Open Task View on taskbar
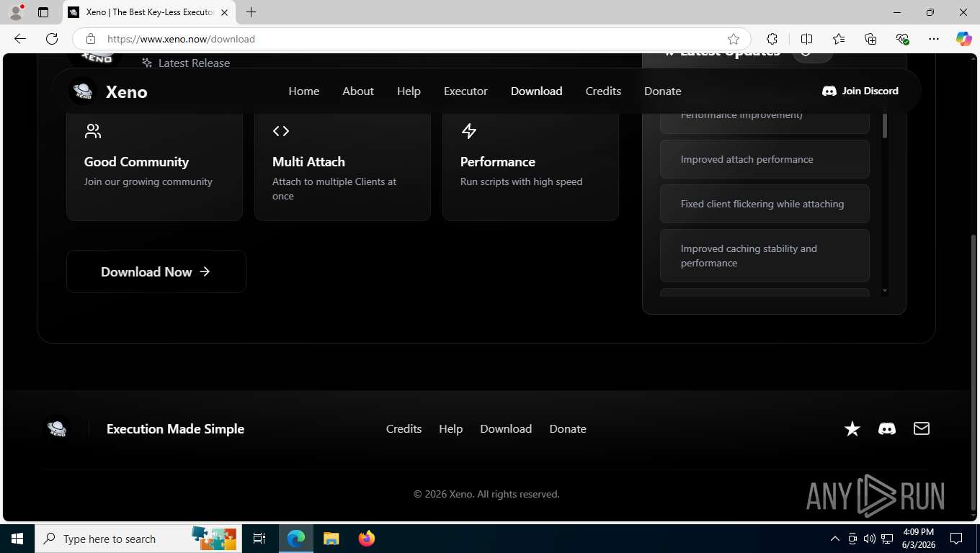This screenshot has height=553, width=980. [259, 539]
